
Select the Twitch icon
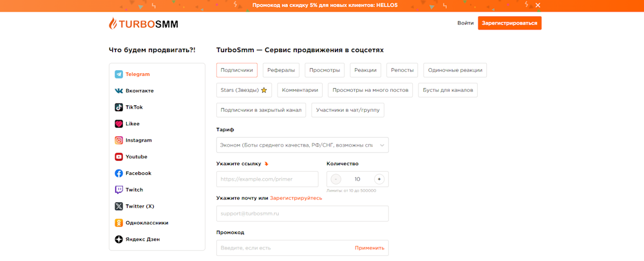pyautogui.click(x=118, y=190)
